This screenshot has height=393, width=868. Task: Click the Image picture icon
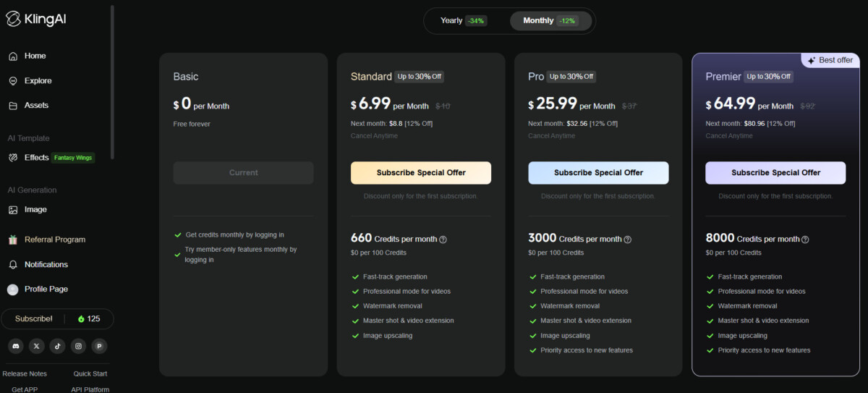click(13, 209)
